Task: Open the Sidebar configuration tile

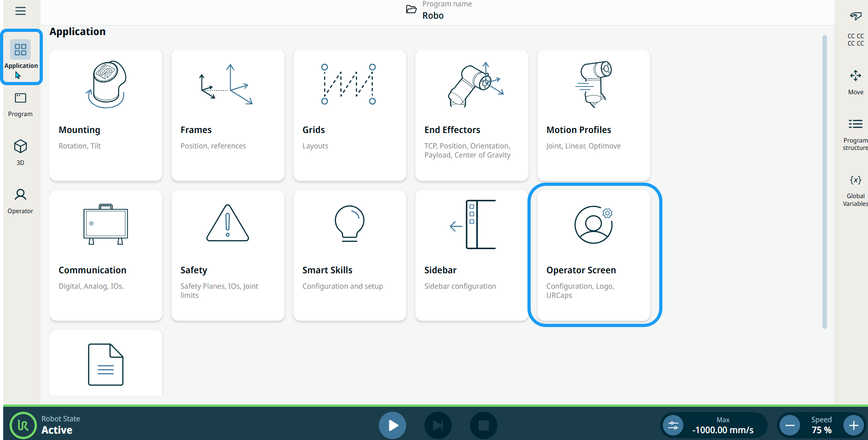Action: point(471,255)
